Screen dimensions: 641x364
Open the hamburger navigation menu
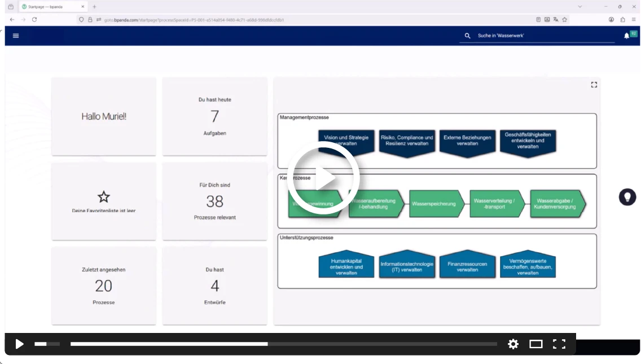coord(16,36)
